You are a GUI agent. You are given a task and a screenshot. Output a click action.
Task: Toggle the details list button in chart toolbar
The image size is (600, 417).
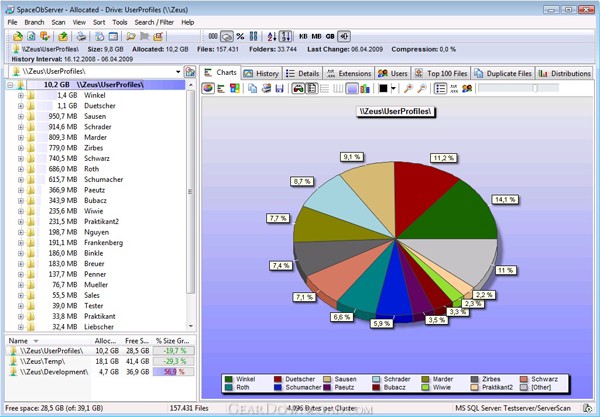coord(440,89)
